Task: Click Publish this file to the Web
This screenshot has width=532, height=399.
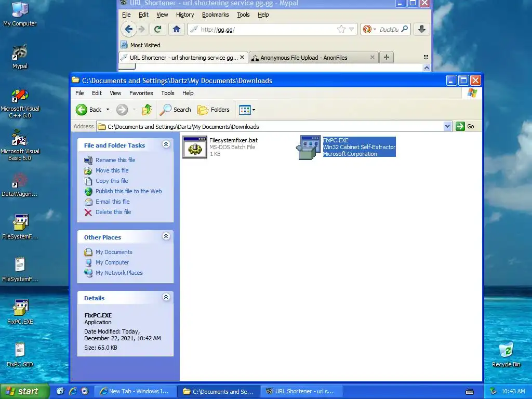Action: 129,191
